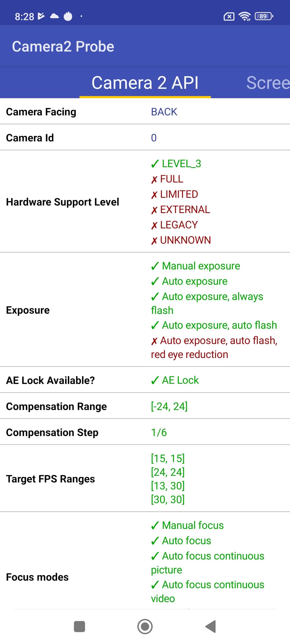Tap the checkmark next to LEVEL_3
Viewport: 290px width, 644px height.
(155, 164)
